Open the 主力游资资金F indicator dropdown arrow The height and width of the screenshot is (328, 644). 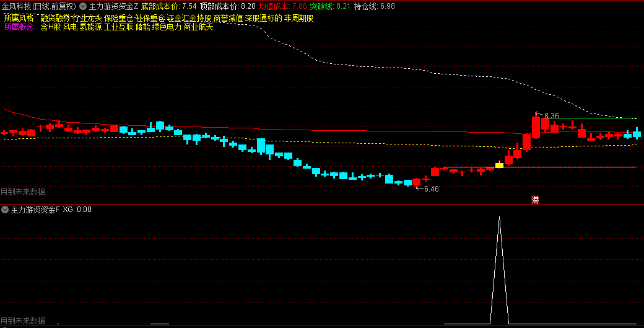pyautogui.click(x=5, y=210)
